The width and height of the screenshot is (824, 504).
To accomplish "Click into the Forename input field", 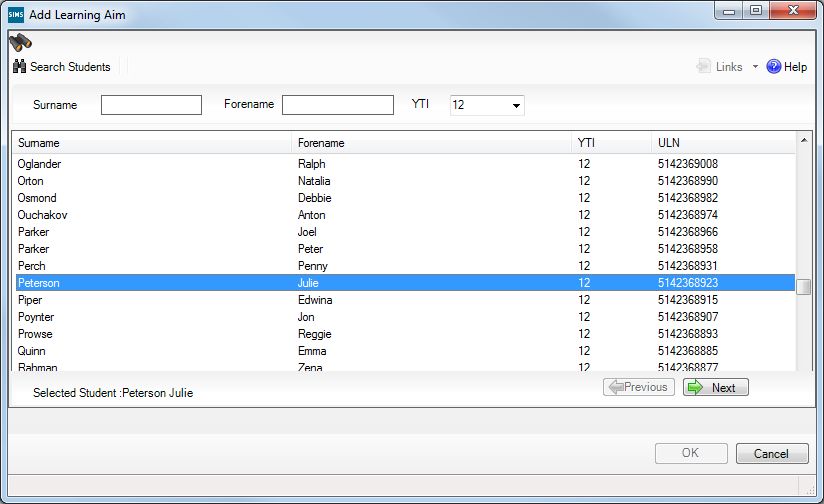I will pyautogui.click(x=338, y=105).
